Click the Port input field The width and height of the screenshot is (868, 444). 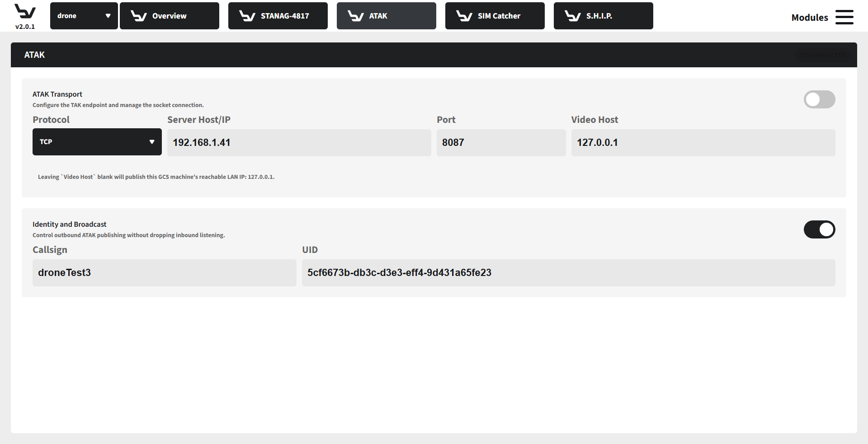click(500, 143)
